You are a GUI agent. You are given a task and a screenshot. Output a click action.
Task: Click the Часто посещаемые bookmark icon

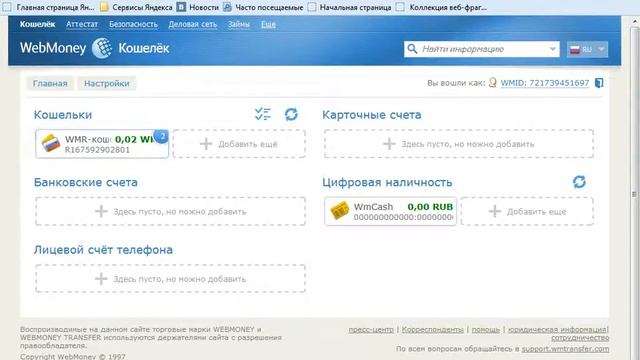coord(227,7)
